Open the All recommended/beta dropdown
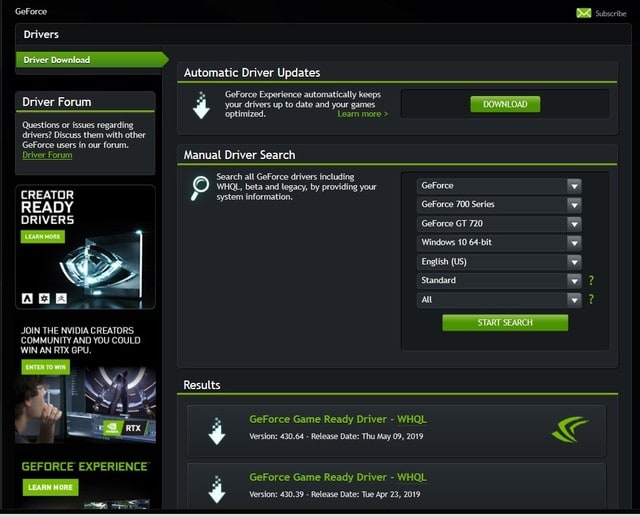 [x=499, y=300]
